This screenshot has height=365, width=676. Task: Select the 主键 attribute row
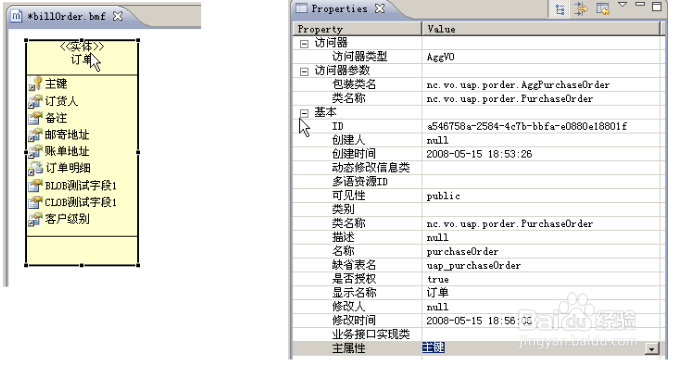point(56,84)
